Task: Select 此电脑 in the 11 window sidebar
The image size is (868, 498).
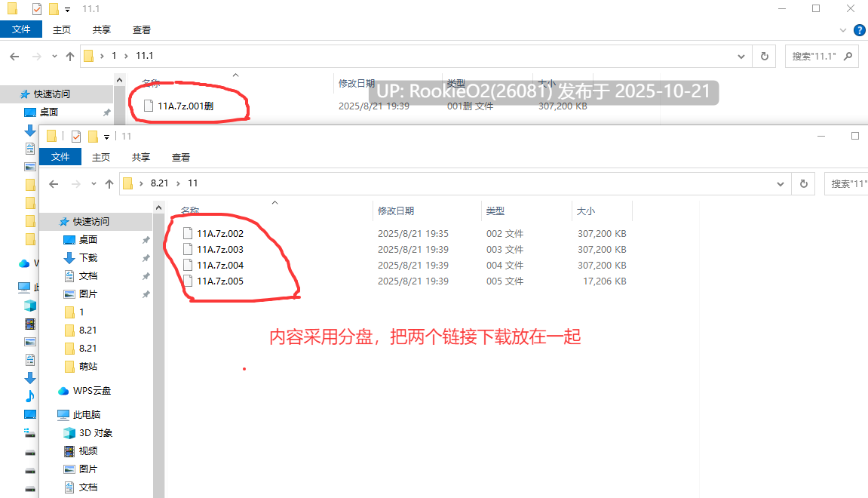Action: point(87,415)
